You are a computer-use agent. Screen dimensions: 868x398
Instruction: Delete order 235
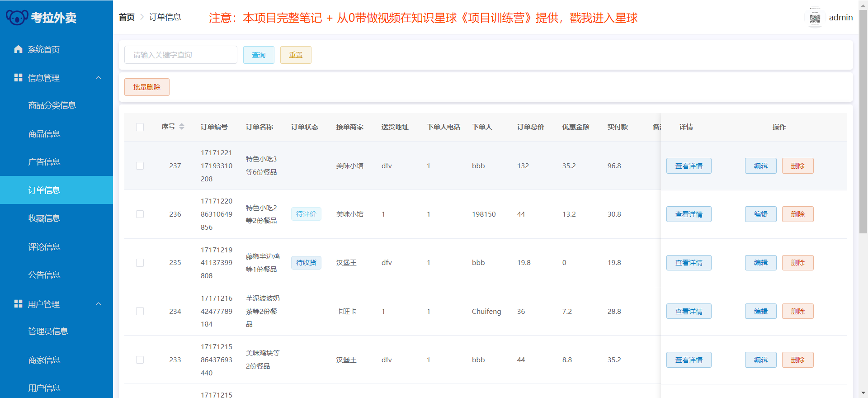(797, 263)
